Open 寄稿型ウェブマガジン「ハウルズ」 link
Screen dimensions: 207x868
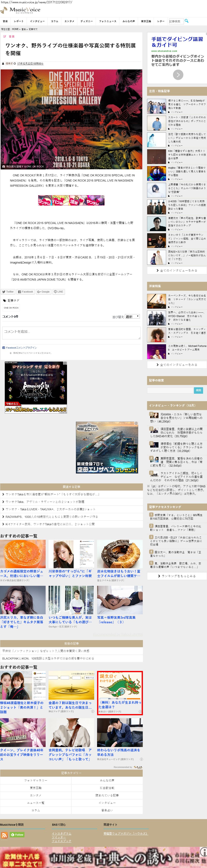pyautogui.click(x=126, y=833)
